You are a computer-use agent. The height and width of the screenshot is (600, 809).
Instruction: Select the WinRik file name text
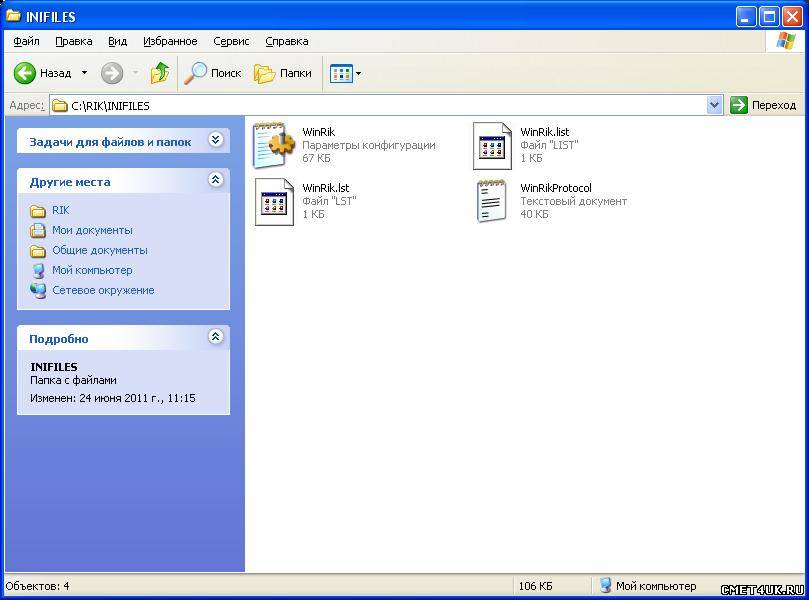318,132
